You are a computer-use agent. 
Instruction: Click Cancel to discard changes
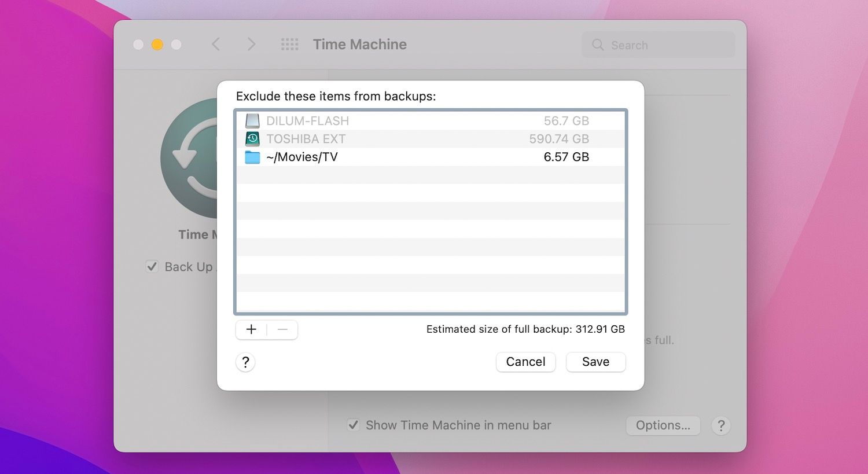tap(525, 362)
